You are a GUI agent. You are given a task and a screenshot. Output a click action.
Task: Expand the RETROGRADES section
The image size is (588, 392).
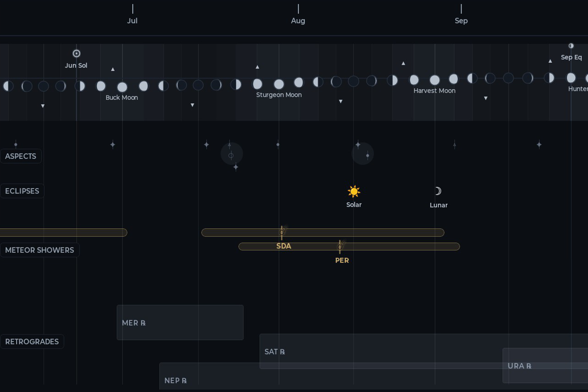[32, 342]
